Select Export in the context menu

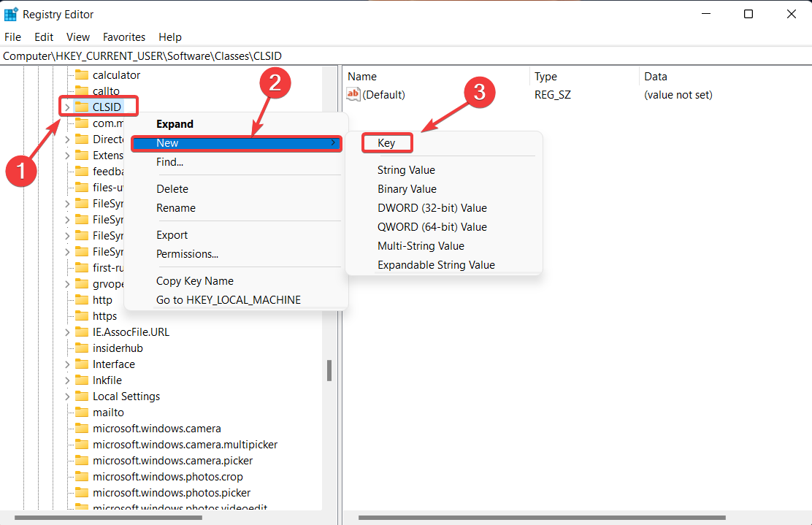point(172,235)
